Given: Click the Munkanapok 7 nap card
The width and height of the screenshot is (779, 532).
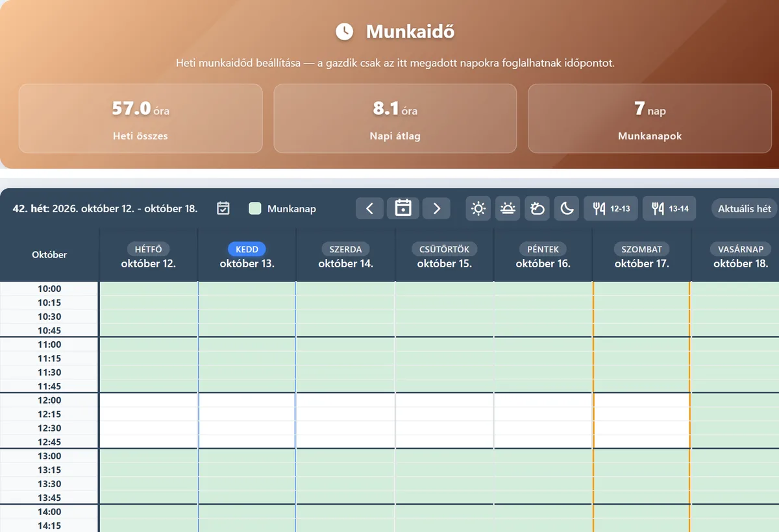Looking at the screenshot, I should (650, 118).
